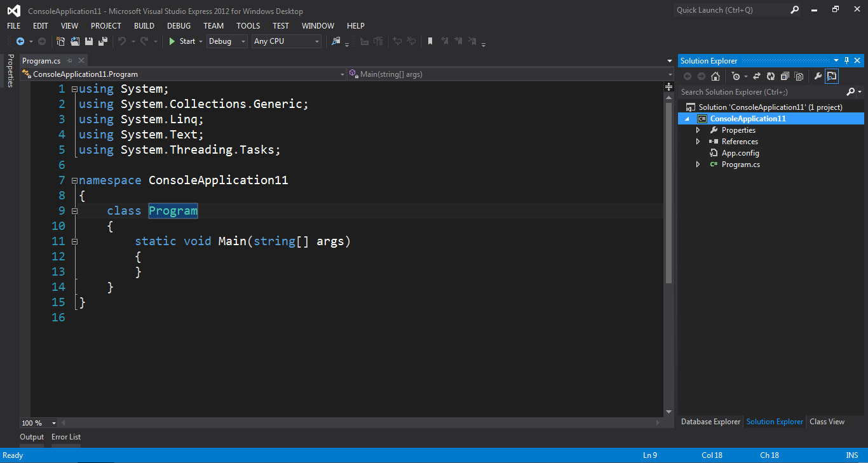The image size is (868, 463).
Task: Click the editor horizontal scrollbar right arrow
Action: [658, 423]
